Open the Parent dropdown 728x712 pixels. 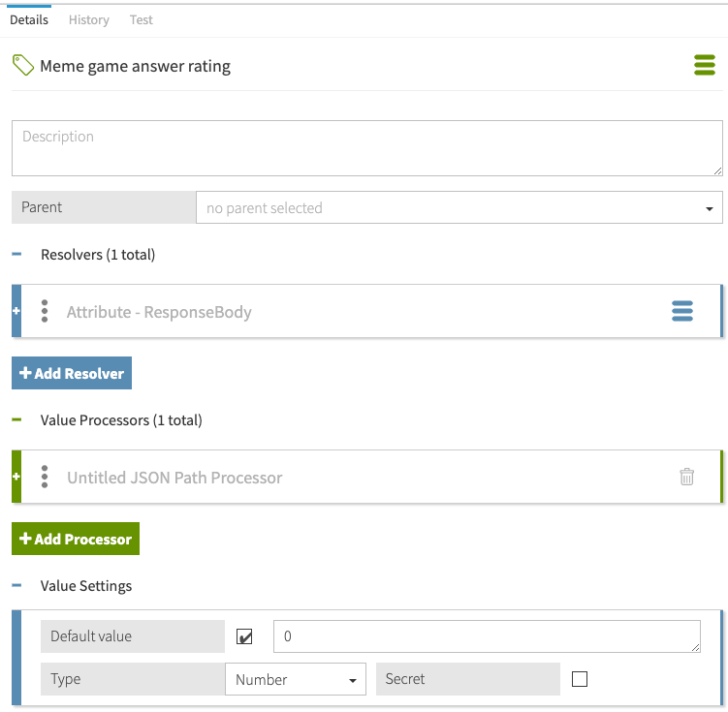click(x=459, y=207)
